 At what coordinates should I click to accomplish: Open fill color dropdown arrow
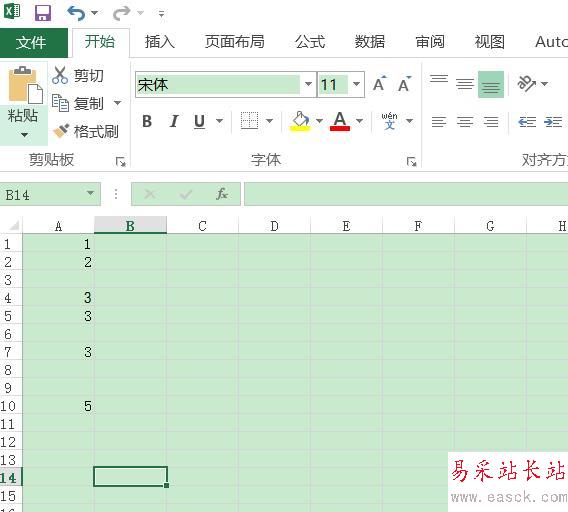tap(320, 121)
